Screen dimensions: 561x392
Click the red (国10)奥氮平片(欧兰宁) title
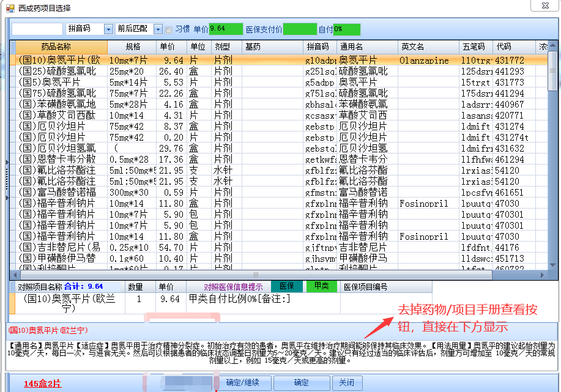pos(48,330)
